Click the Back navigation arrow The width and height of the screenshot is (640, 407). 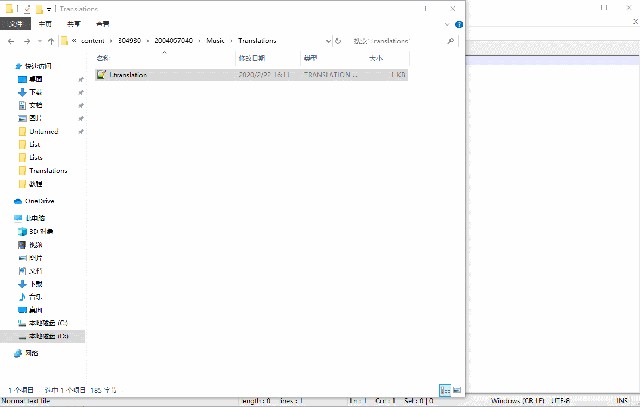click(x=9, y=41)
